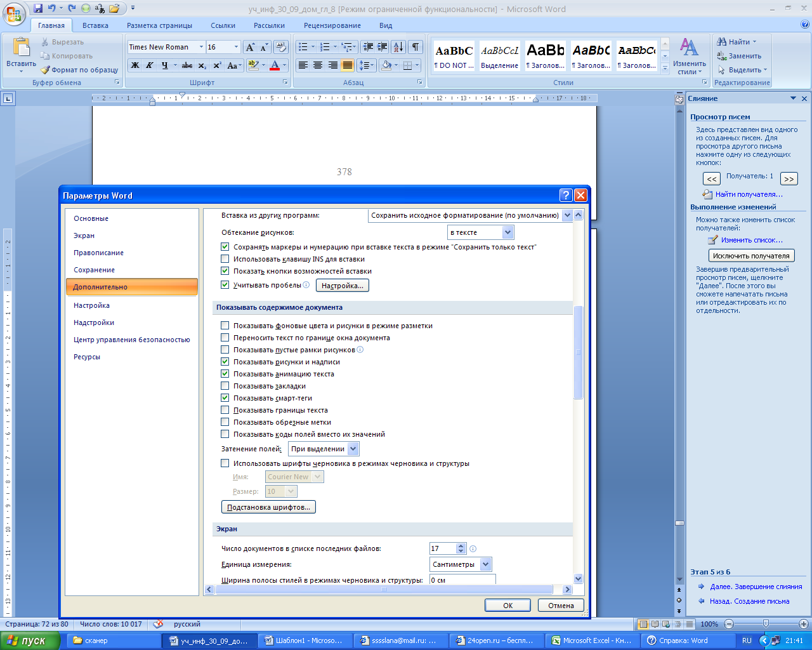Image resolution: width=812 pixels, height=650 pixels.
Task: Switch to Рецензирование tab
Action: 332,25
